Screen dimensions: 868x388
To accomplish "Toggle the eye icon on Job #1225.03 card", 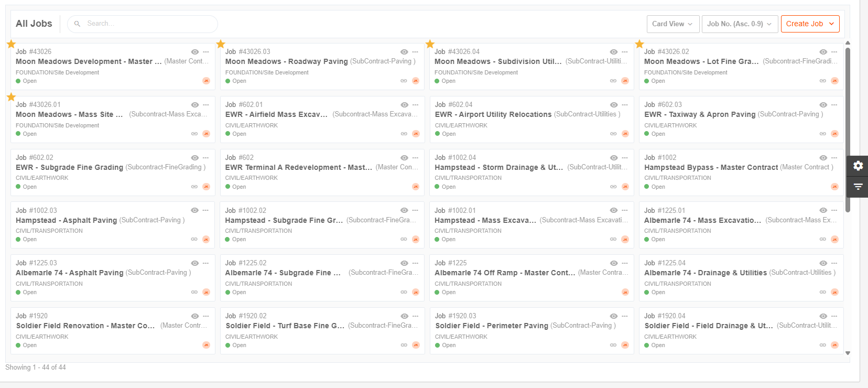I will coord(195,263).
